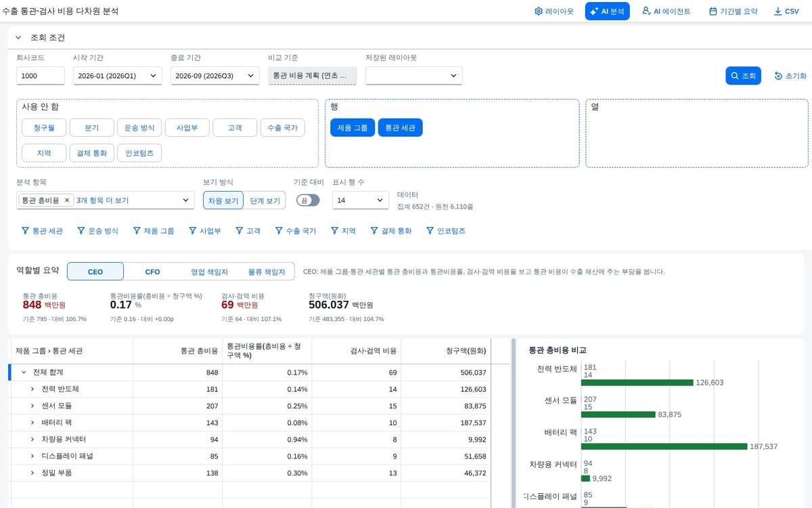The image size is (812, 508).
Task: Open the 종료 기간 dropdown
Action: click(x=215, y=76)
